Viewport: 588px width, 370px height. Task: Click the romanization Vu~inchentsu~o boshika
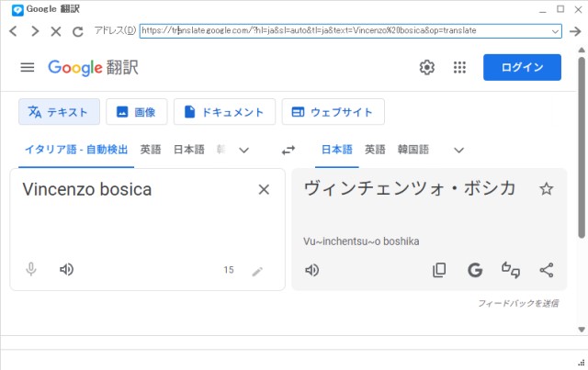point(361,241)
